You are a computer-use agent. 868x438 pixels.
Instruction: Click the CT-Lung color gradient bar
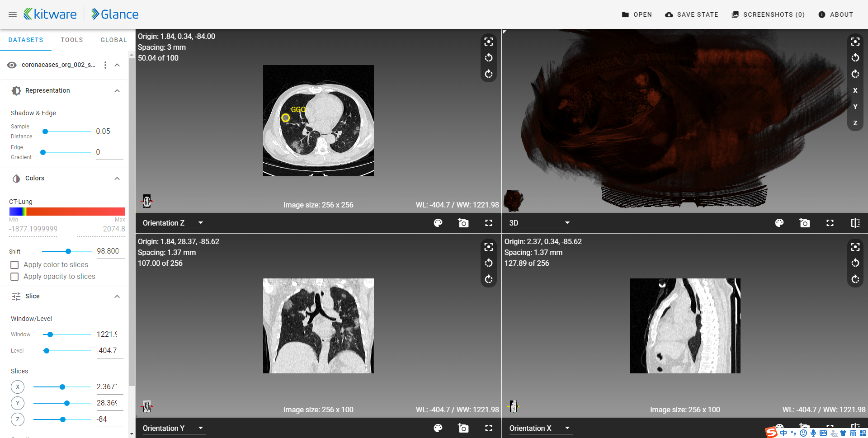(67, 212)
